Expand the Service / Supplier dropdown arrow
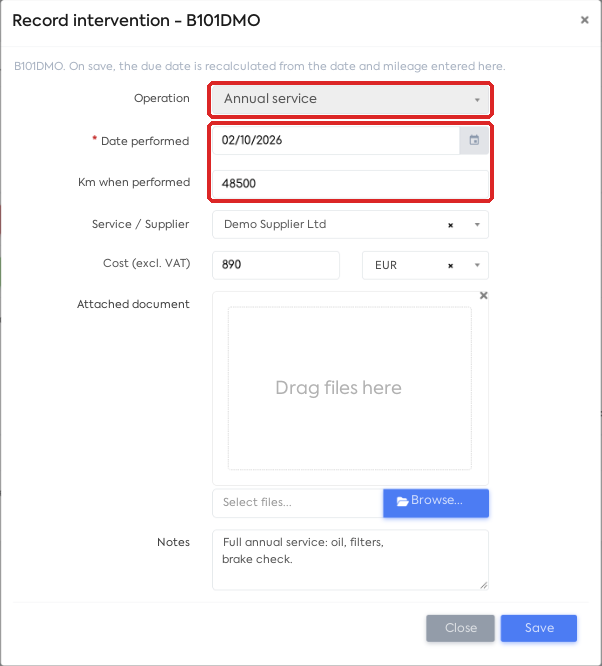The width and height of the screenshot is (602, 666). [477, 225]
